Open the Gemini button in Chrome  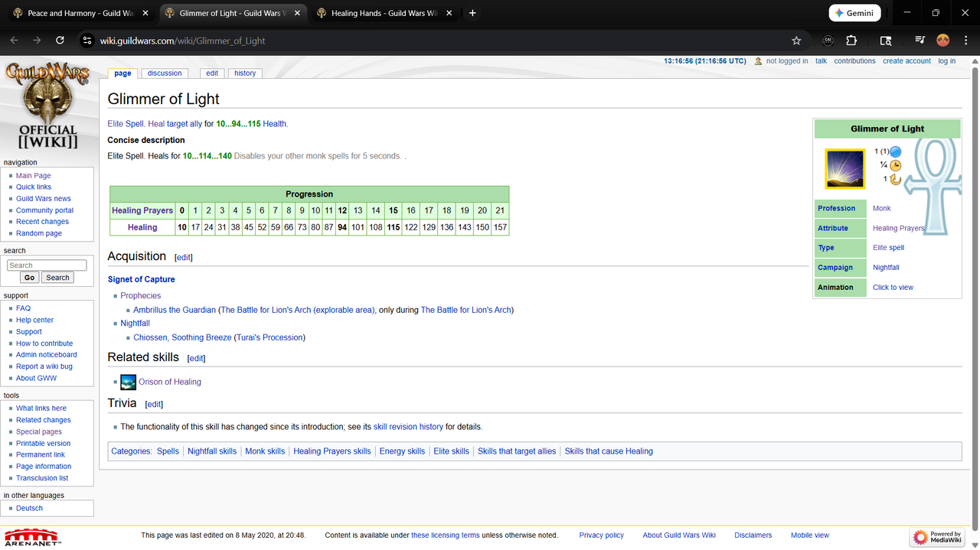854,13
